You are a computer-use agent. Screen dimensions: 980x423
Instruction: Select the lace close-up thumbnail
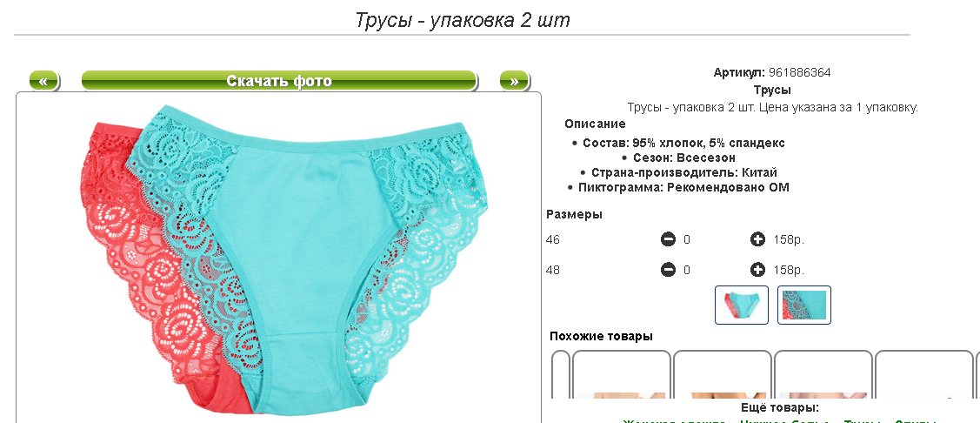803,305
